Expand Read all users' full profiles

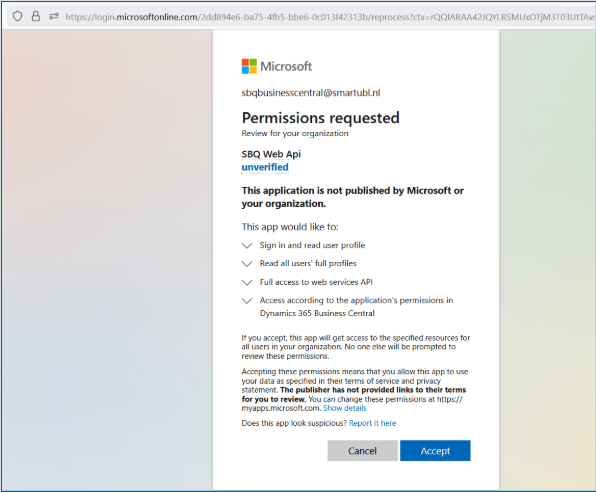247,264
